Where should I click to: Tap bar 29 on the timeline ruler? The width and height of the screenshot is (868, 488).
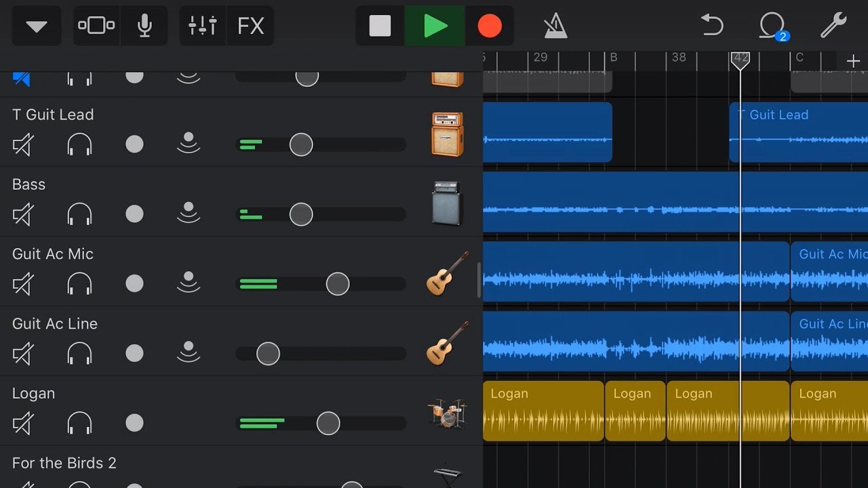[x=540, y=58]
